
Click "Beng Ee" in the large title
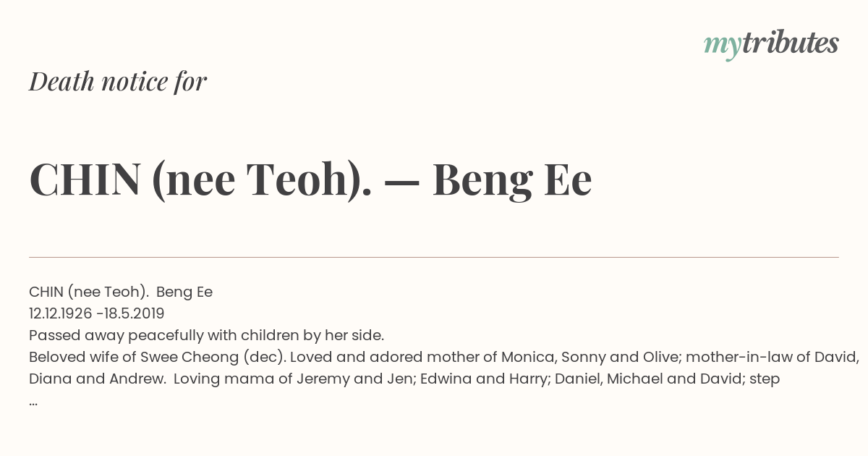tap(512, 180)
